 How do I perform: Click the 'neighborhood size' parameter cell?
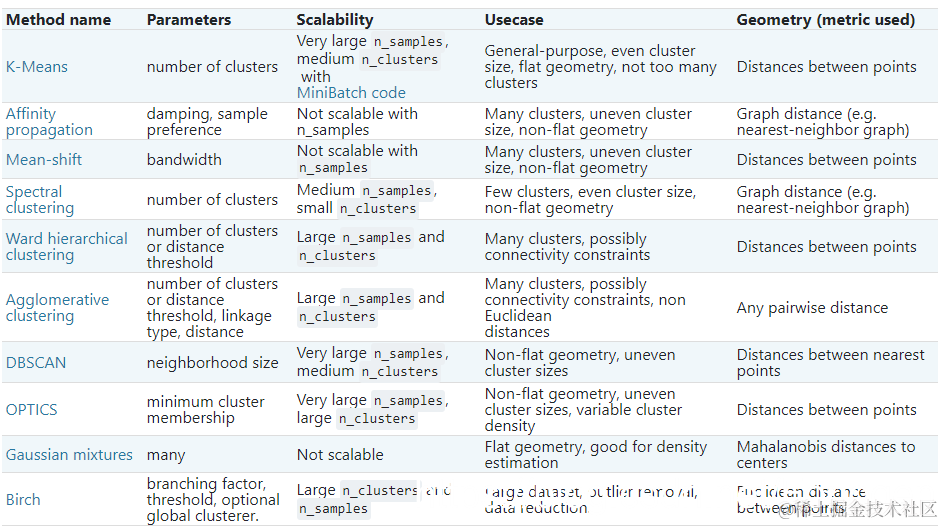pyautogui.click(x=212, y=363)
